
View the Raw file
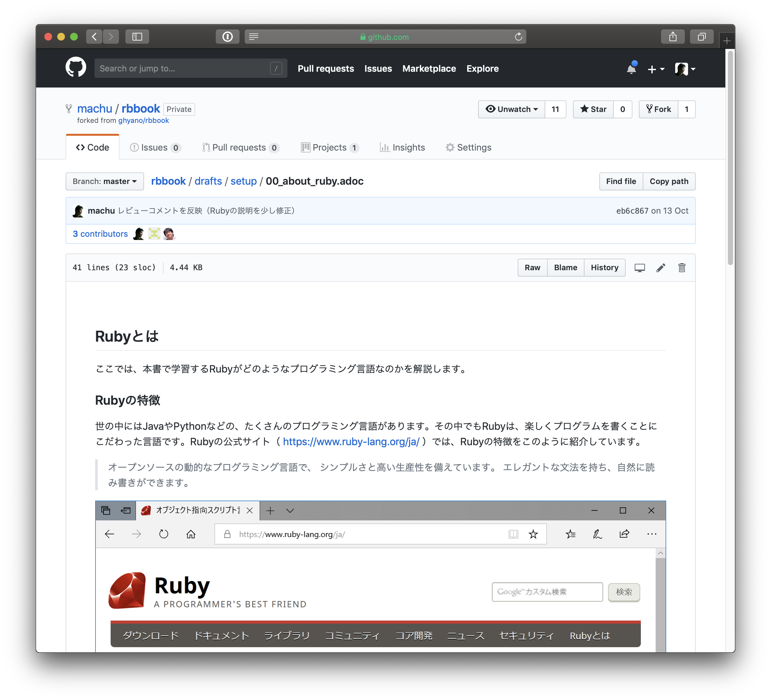(x=532, y=268)
